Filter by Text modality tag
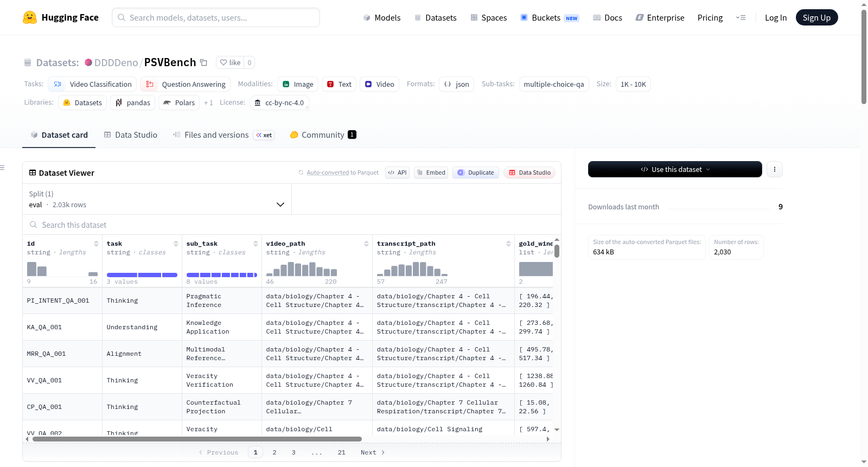Image resolution: width=868 pixels, height=467 pixels. pos(339,84)
